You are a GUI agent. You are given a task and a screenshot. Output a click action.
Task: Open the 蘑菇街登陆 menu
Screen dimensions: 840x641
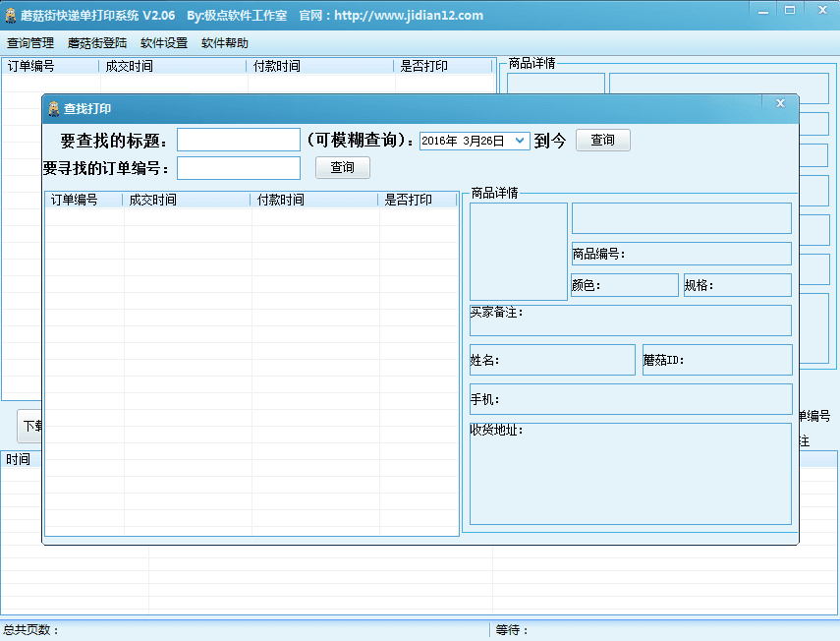pyautogui.click(x=97, y=43)
